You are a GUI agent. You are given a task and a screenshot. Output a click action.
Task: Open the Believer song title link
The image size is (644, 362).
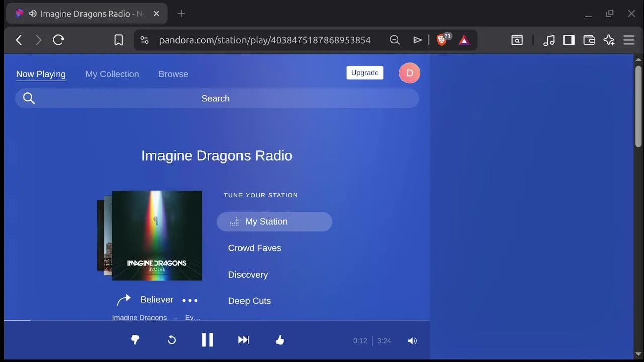(157, 300)
